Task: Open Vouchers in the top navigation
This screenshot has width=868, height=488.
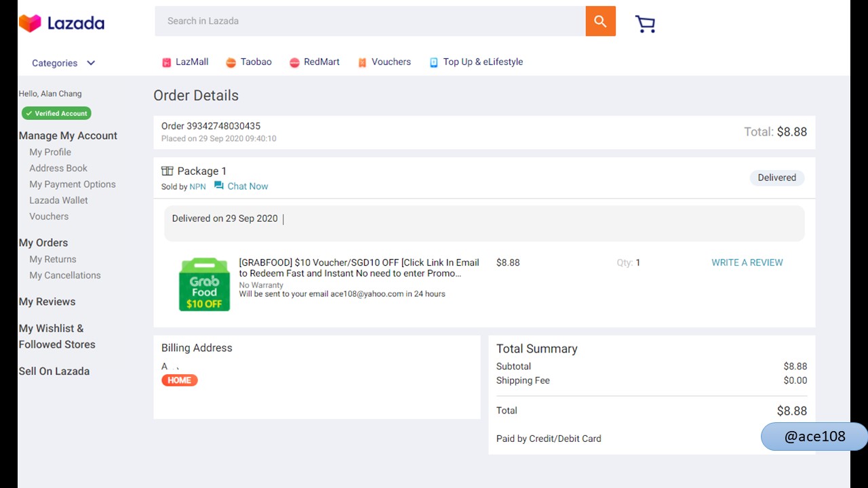Action: click(391, 62)
